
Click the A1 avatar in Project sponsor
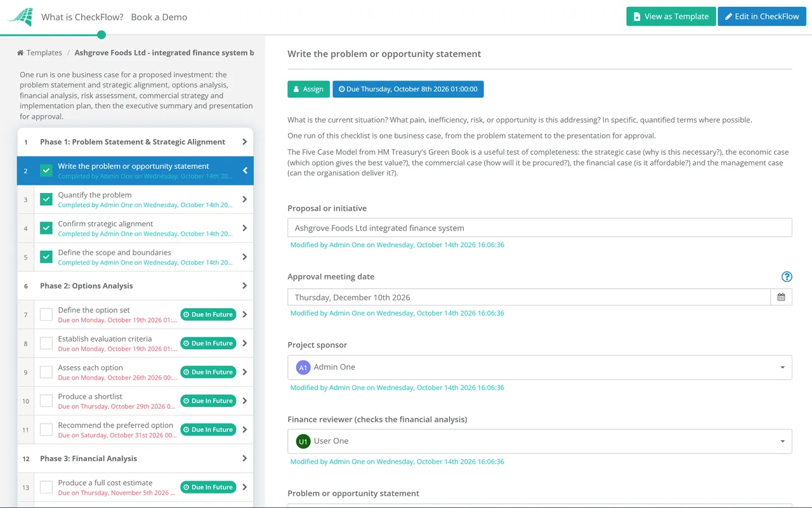click(x=303, y=368)
